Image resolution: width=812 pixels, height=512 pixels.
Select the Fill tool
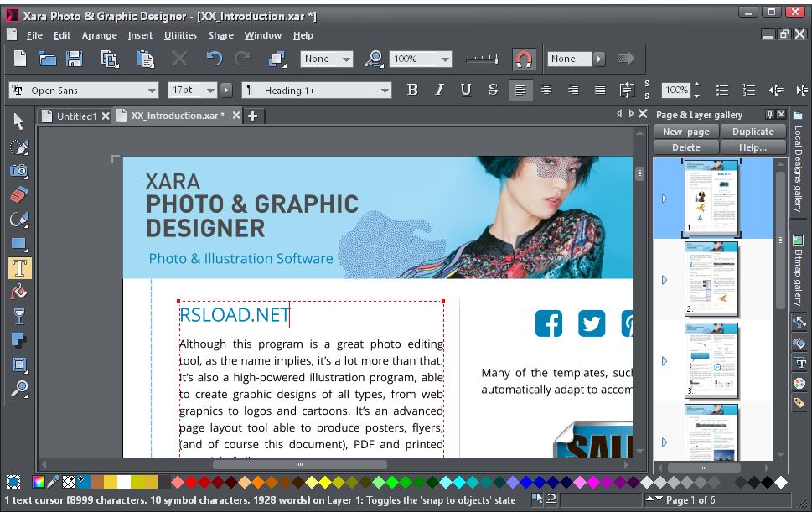click(18, 292)
